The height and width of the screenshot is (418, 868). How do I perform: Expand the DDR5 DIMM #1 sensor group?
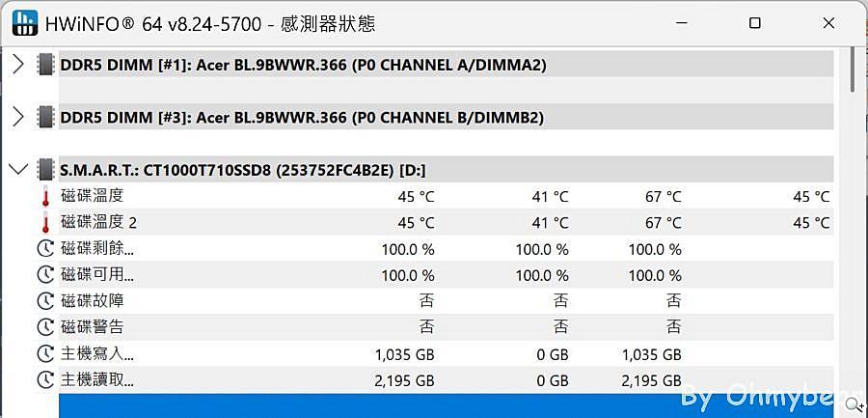[x=17, y=65]
